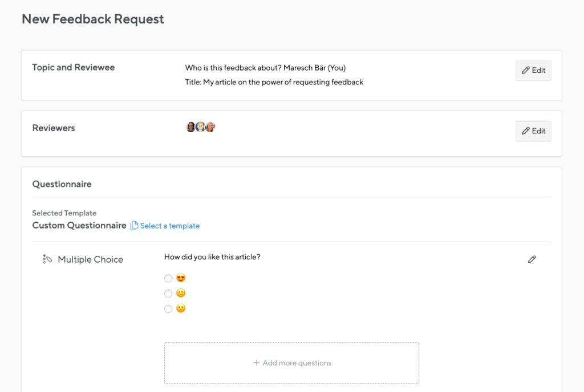Click the first reviewer avatar
The image size is (584, 392).
(190, 126)
